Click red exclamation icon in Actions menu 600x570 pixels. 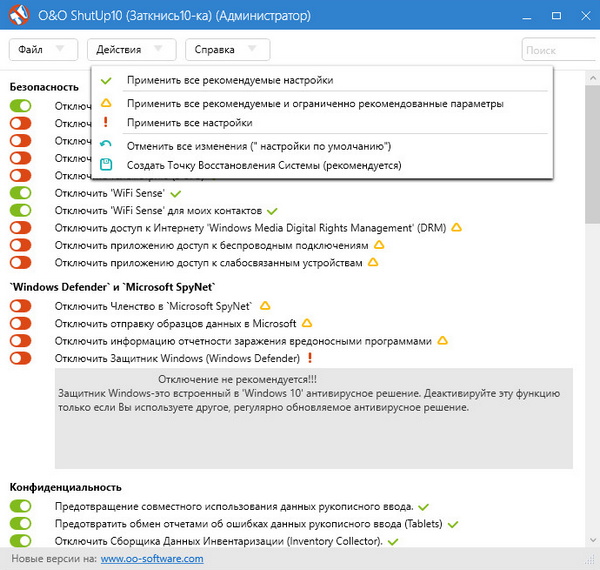(x=106, y=122)
